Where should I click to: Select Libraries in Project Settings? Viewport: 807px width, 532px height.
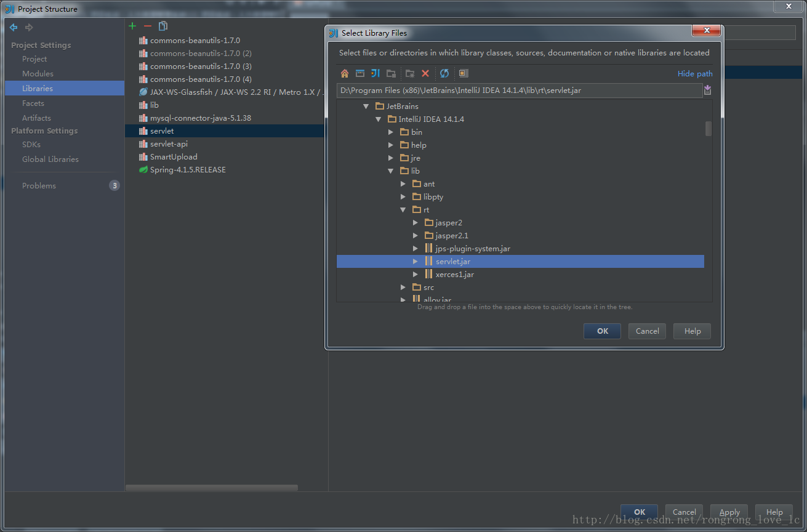[65, 89]
